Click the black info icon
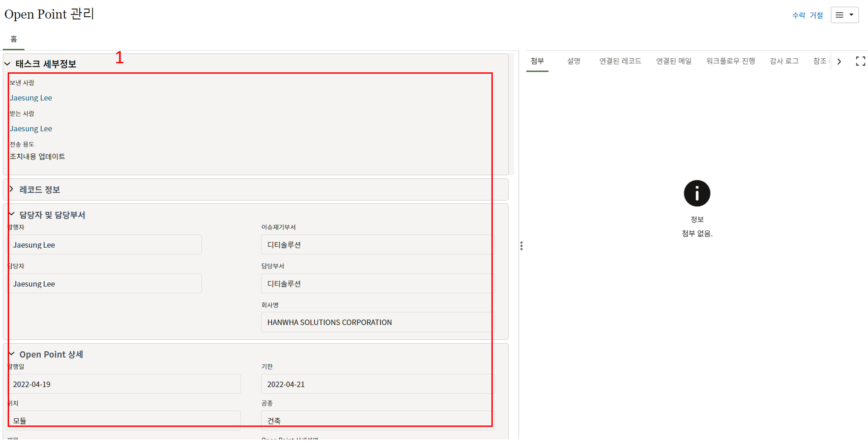 click(697, 193)
